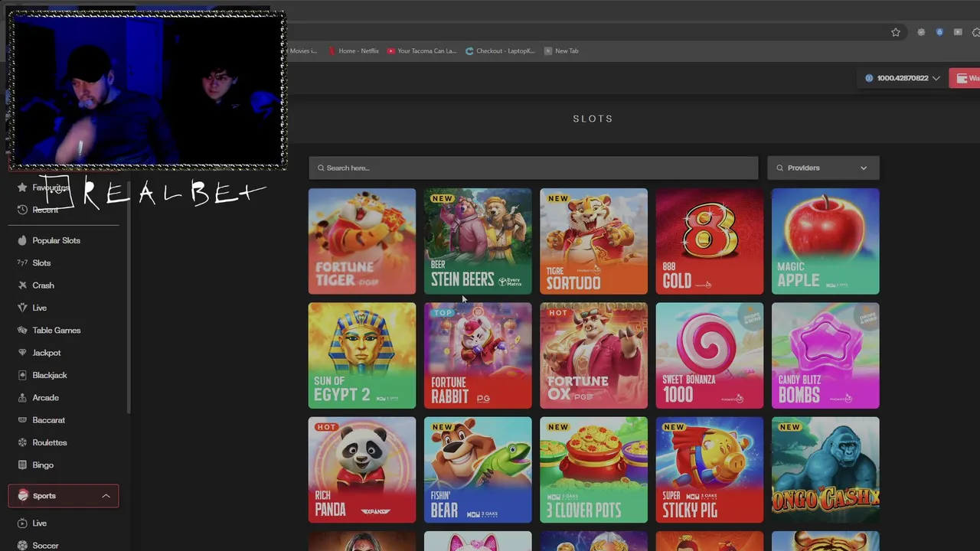Image resolution: width=980 pixels, height=551 pixels.
Task: Click the magnifier icon in search bar
Action: pyautogui.click(x=321, y=168)
